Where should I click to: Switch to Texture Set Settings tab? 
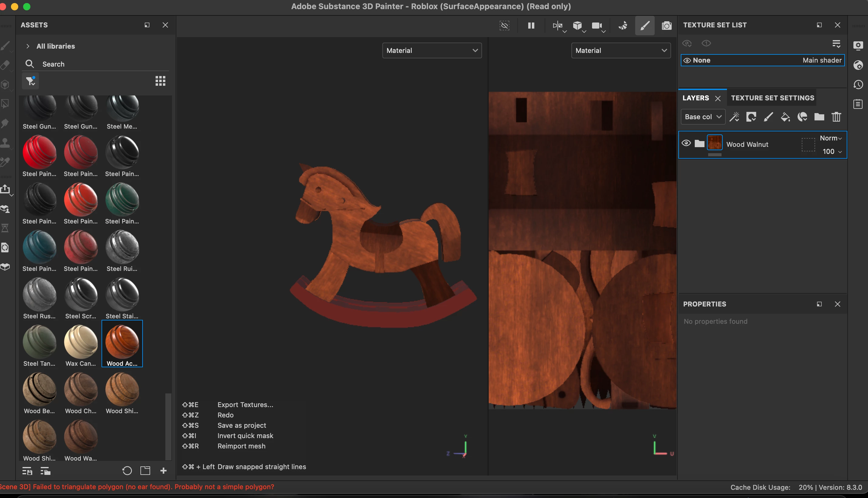(772, 98)
